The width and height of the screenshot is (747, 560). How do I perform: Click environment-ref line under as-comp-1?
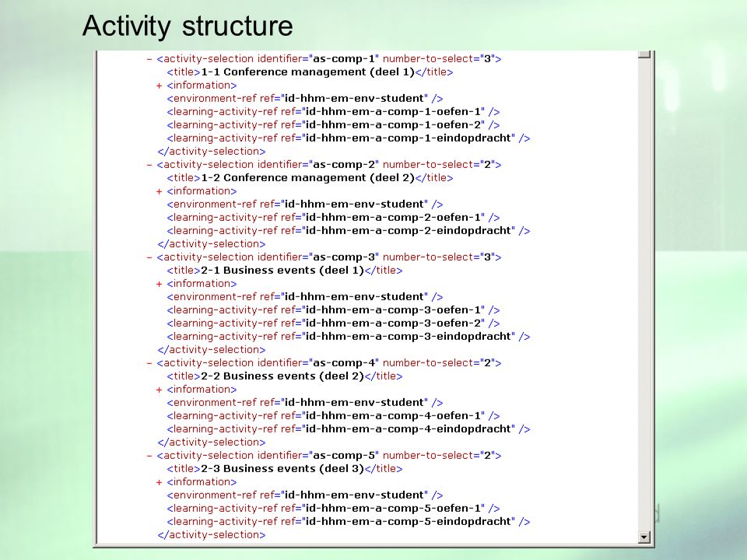pyautogui.click(x=305, y=99)
